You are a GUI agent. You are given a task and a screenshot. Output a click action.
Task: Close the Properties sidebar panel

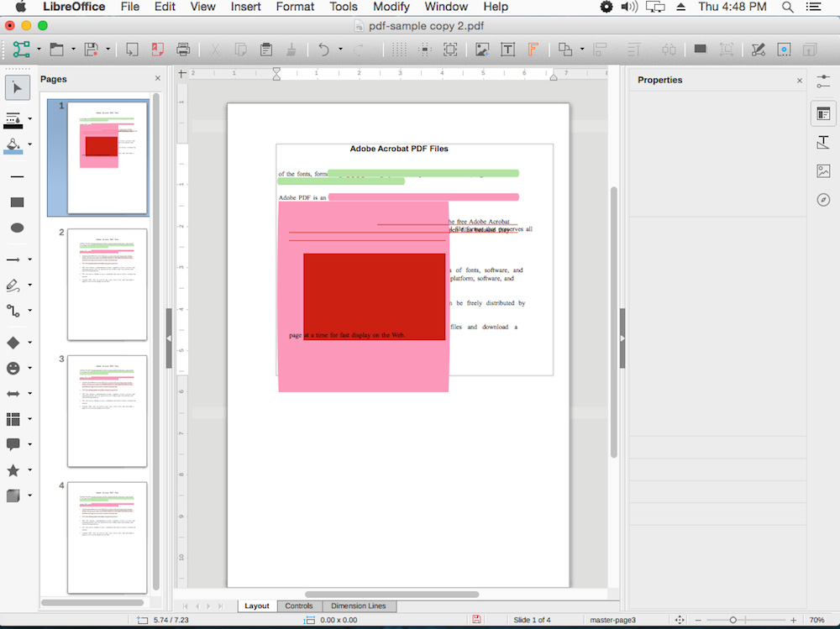800,81
